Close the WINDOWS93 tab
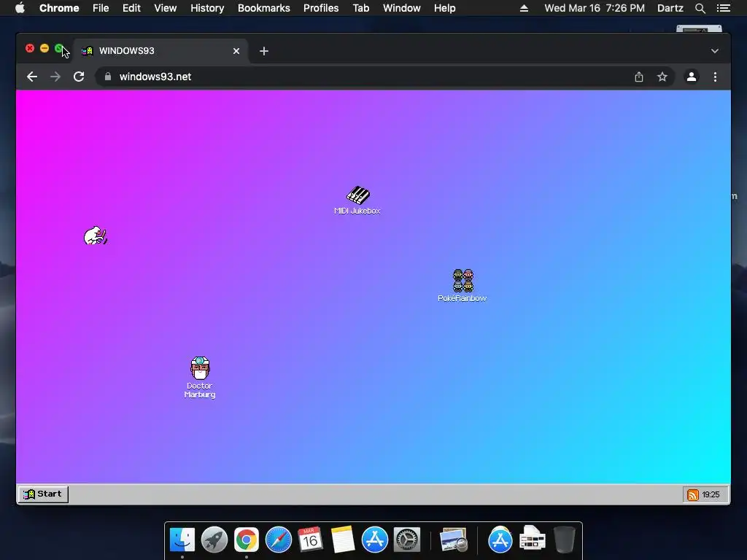The width and height of the screenshot is (747, 560). (x=236, y=51)
